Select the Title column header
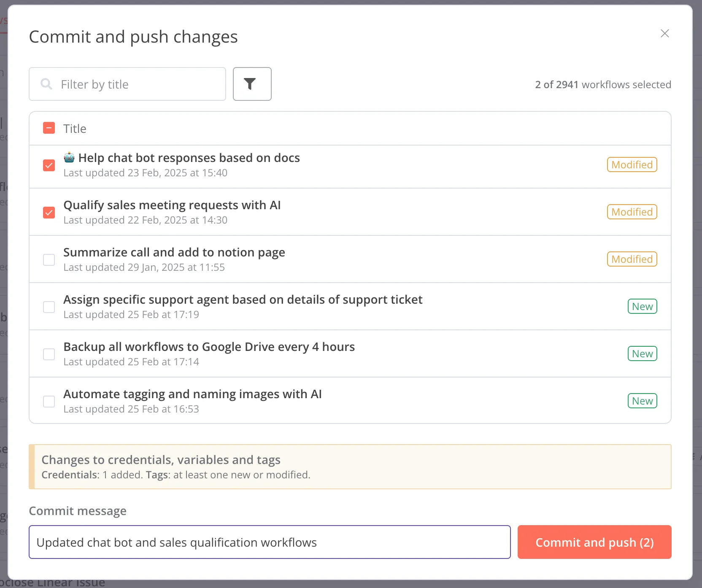The width and height of the screenshot is (702, 588). 75,128
